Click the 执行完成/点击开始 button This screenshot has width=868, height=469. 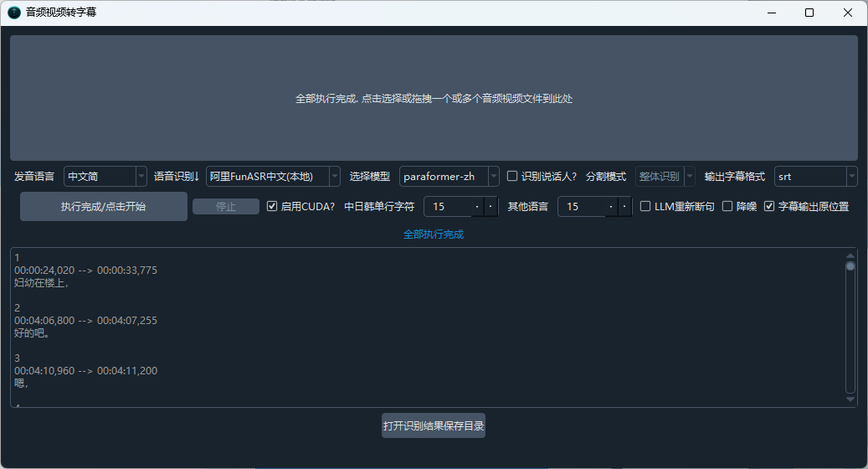(104, 207)
